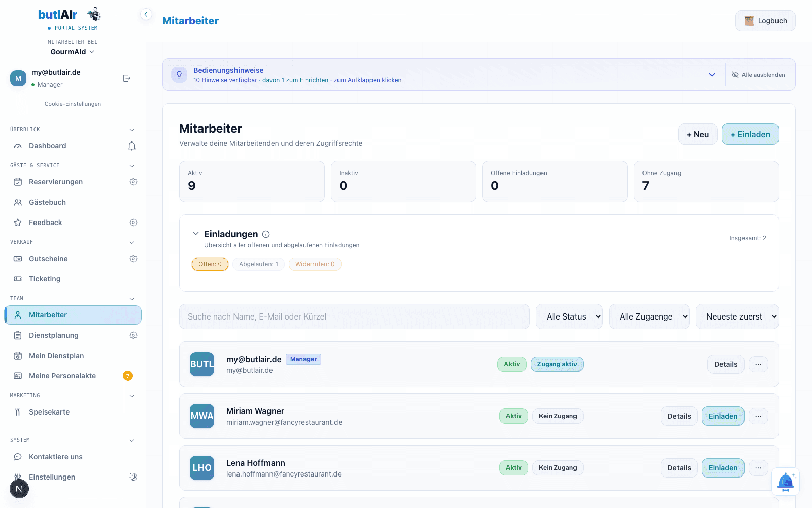Collapse the Einladungen section chevron

point(195,234)
